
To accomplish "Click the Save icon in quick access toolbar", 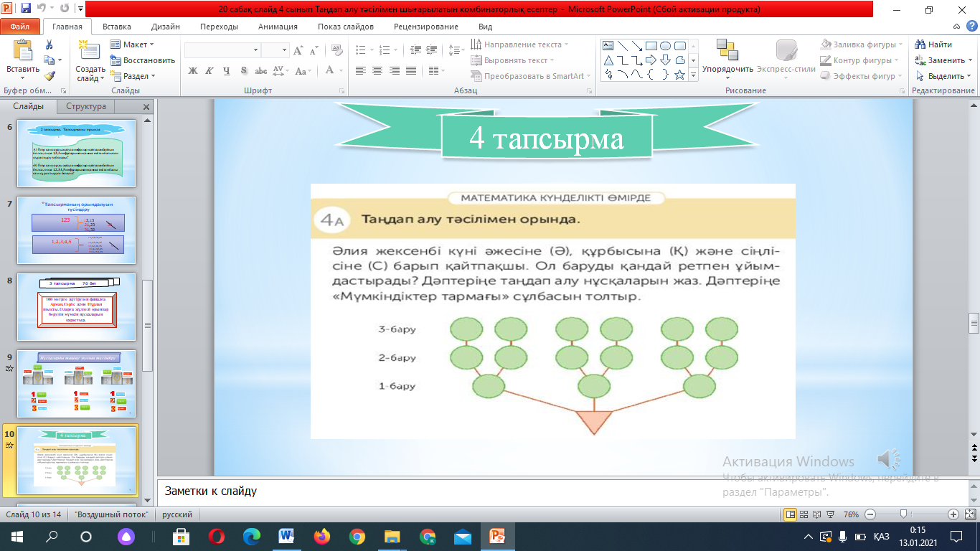I will click(x=26, y=9).
